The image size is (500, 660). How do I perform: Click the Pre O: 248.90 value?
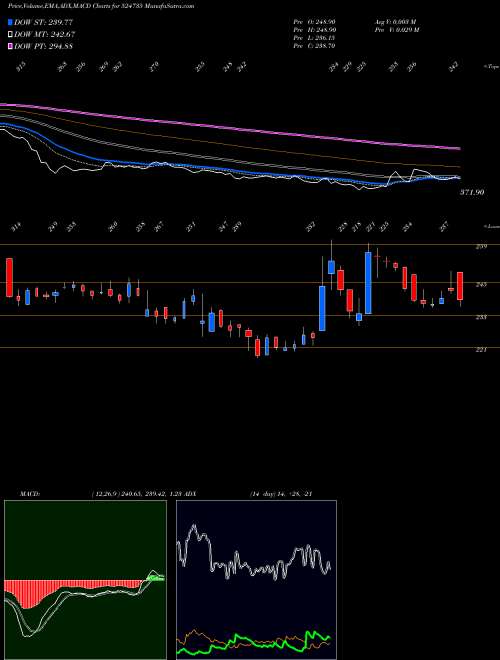pyautogui.click(x=314, y=21)
